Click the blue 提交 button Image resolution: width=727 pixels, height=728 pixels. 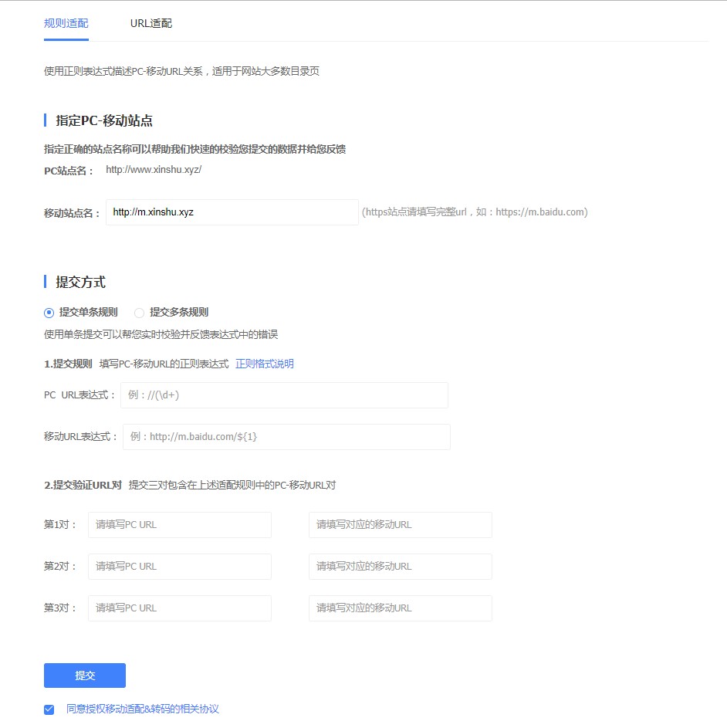pyautogui.click(x=85, y=676)
